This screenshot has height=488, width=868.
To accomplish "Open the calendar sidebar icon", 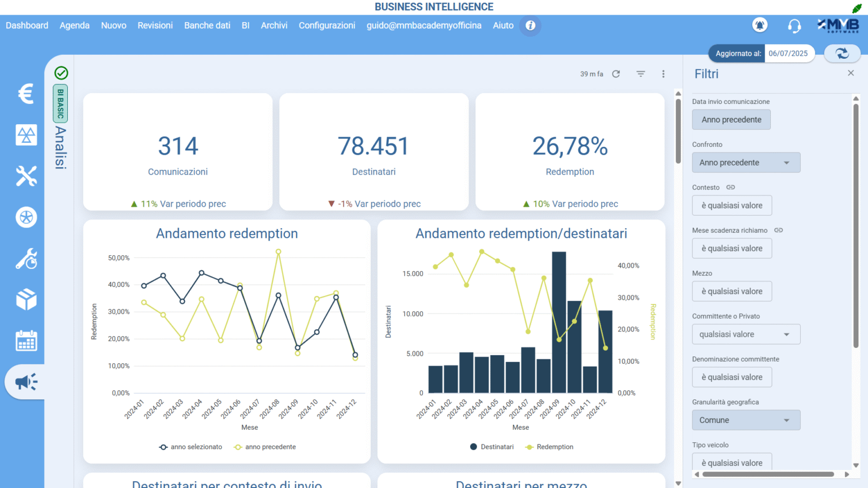I will click(x=26, y=341).
